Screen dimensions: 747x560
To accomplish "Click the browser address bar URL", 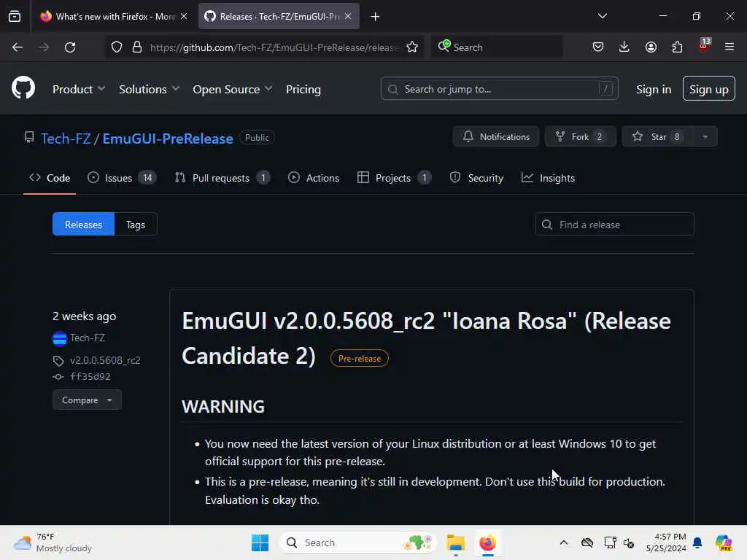I will pyautogui.click(x=274, y=47).
